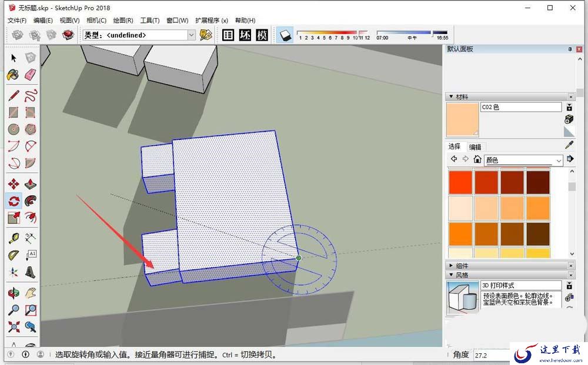The image size is (588, 365).
Task: Click the materials back arrow
Action: click(x=454, y=159)
